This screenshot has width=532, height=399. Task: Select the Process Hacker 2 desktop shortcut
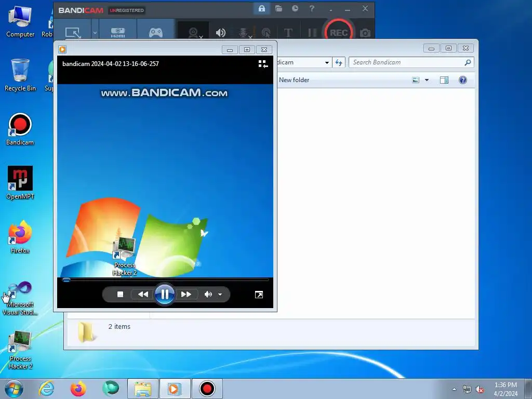point(20,350)
